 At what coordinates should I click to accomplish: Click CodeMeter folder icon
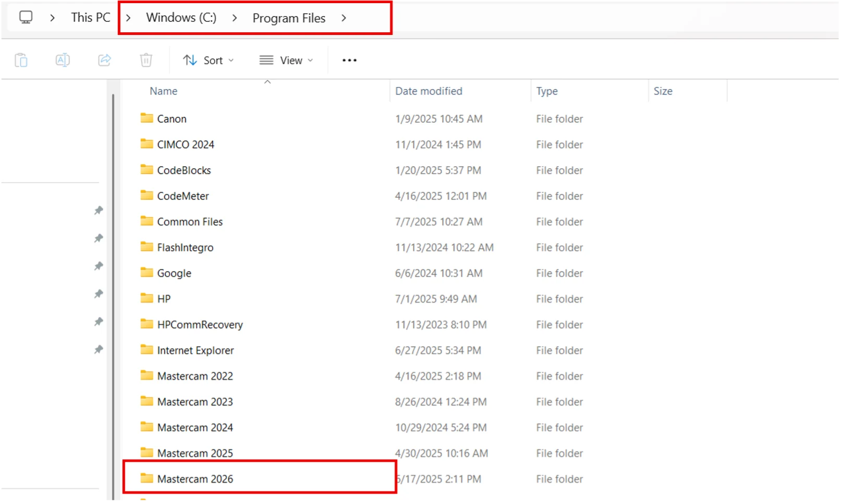147,195
